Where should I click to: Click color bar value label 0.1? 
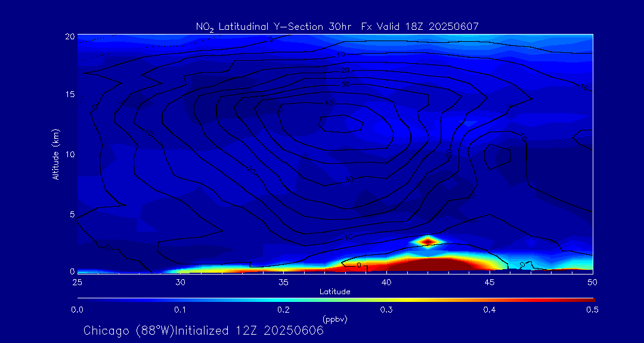pos(180,310)
